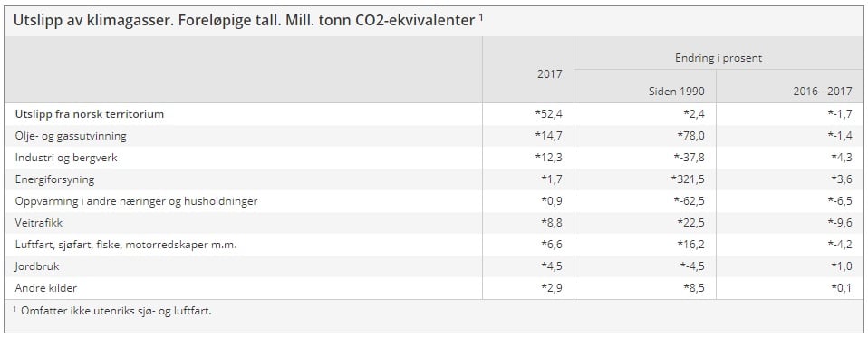The image size is (868, 338).
Task: Click the Luftfart, sjøfart, fiske row label
Action: click(126, 245)
